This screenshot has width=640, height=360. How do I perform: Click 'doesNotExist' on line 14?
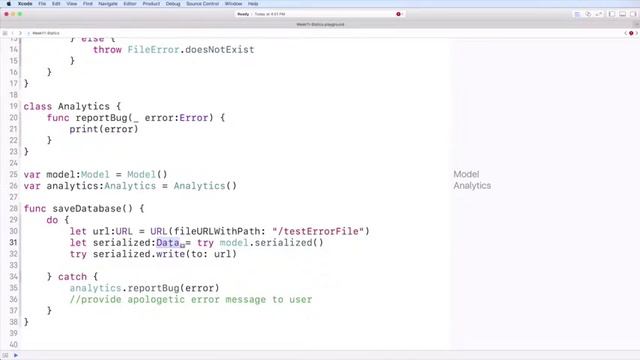220,50
